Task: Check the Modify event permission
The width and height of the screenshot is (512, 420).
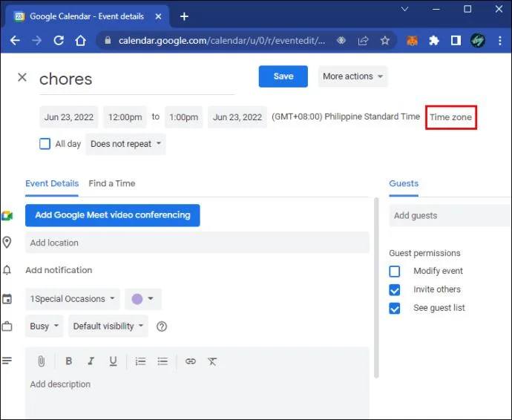Action: pyautogui.click(x=395, y=271)
